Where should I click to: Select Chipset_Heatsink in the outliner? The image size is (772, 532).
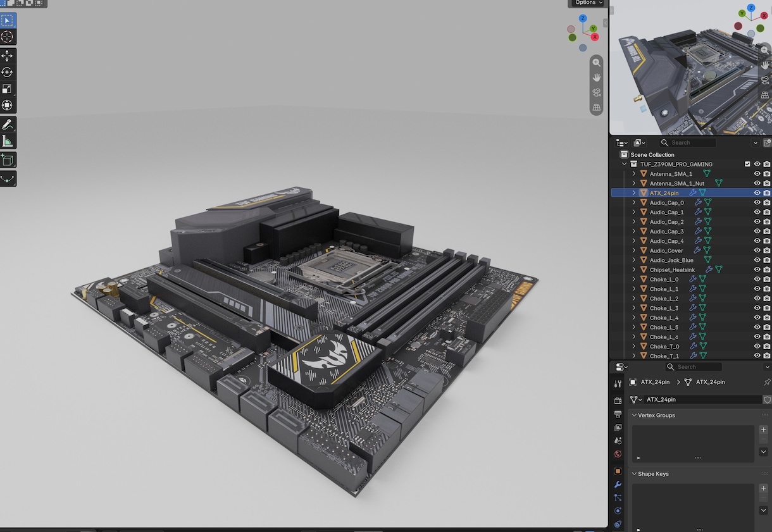point(672,269)
